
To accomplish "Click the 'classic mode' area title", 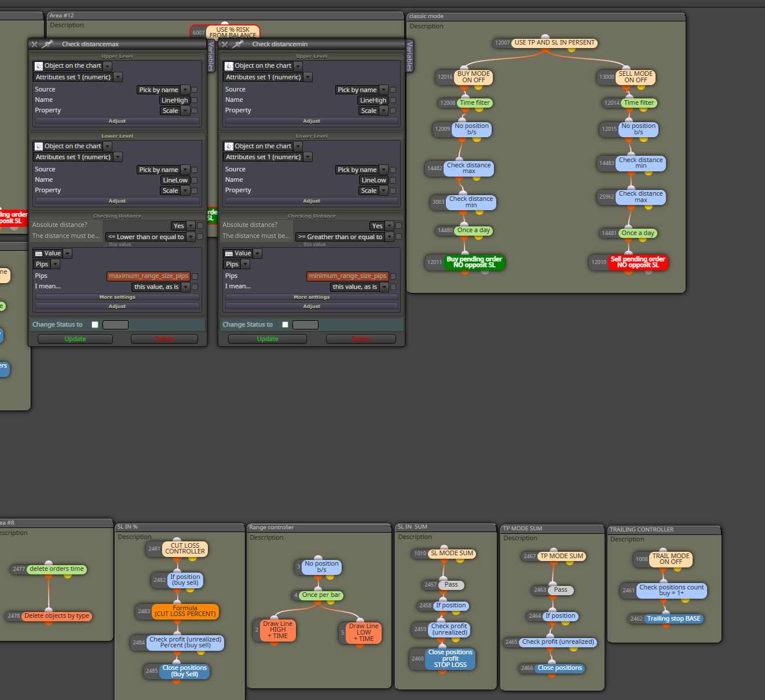I will point(427,16).
